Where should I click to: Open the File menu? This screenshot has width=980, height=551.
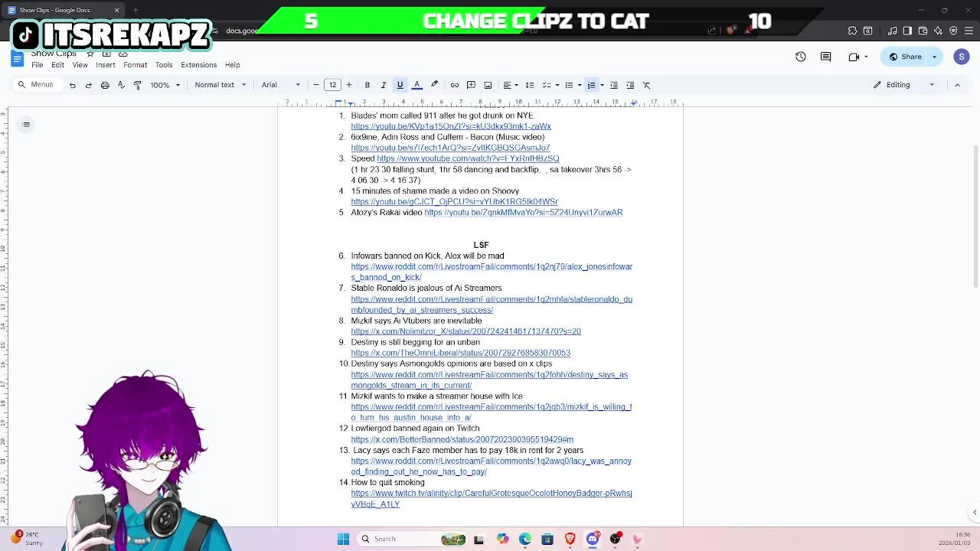coord(38,65)
